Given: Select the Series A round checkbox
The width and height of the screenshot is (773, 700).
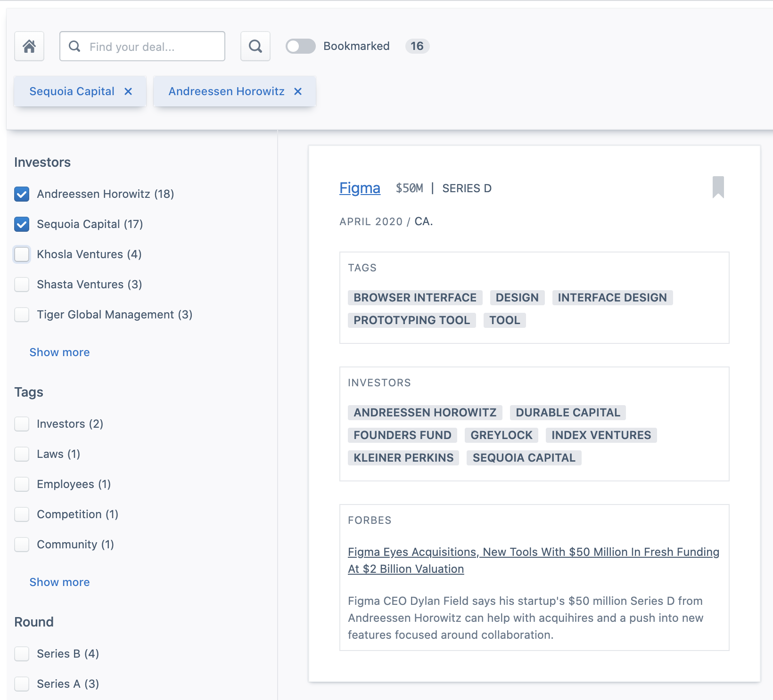Looking at the screenshot, I should click(x=22, y=684).
